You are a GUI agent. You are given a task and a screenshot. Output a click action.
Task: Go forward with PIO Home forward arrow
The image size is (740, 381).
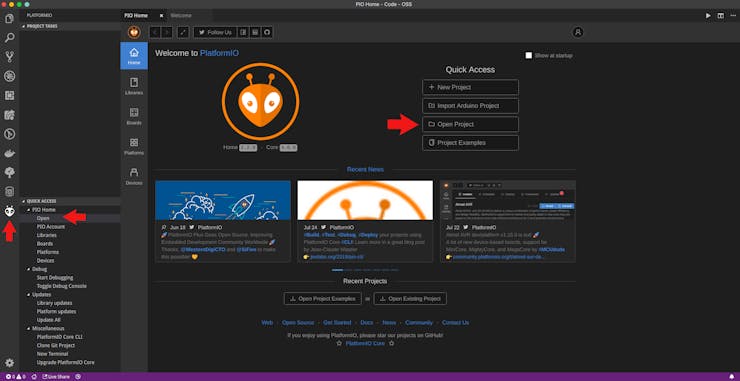(167, 32)
